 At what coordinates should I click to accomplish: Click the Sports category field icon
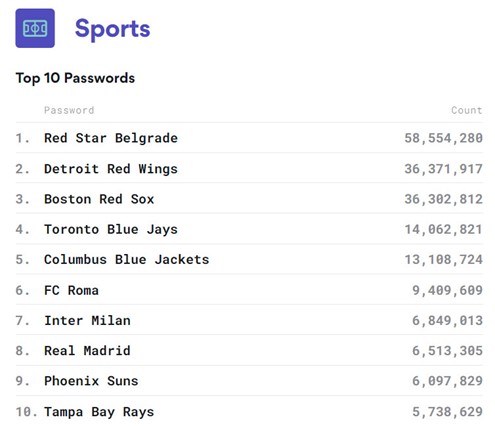[35, 28]
